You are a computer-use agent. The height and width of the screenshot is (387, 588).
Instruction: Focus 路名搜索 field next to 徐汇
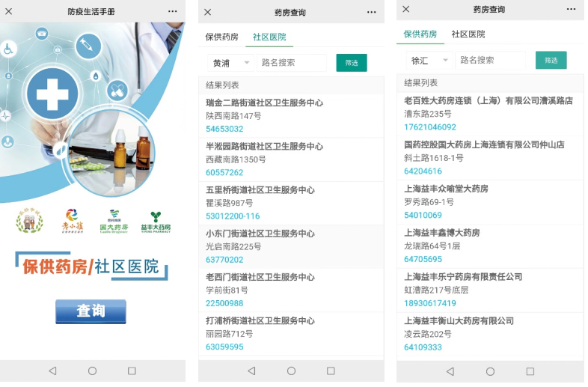[490, 61]
